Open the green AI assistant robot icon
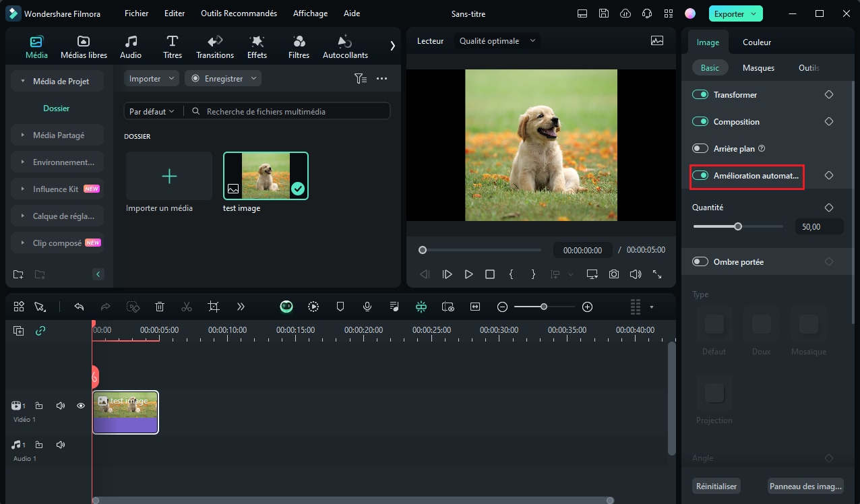Viewport: 860px width, 504px height. tap(287, 307)
